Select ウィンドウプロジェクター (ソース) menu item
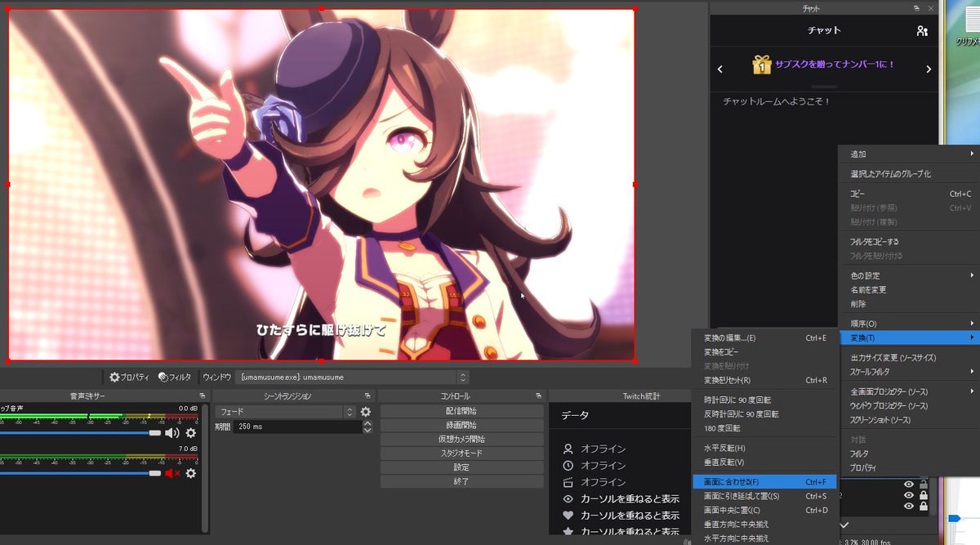This screenshot has height=545, width=980. (x=910, y=406)
